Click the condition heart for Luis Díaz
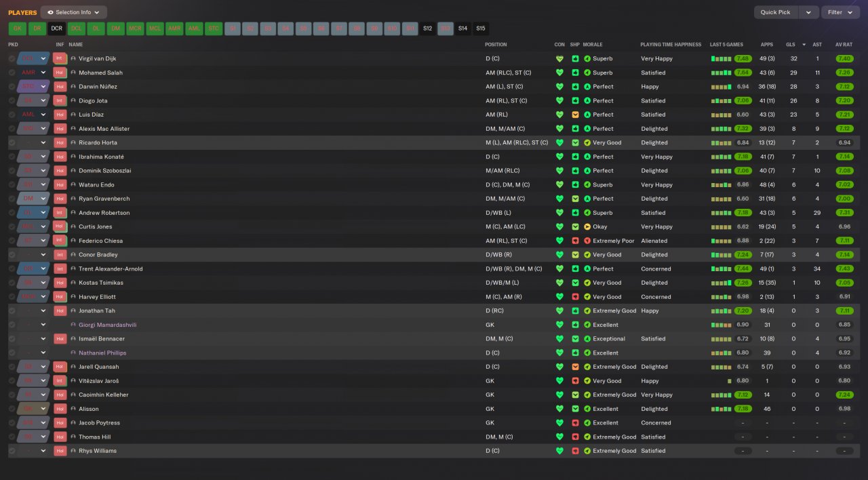Viewport: 868px width, 480px height. pos(559,115)
